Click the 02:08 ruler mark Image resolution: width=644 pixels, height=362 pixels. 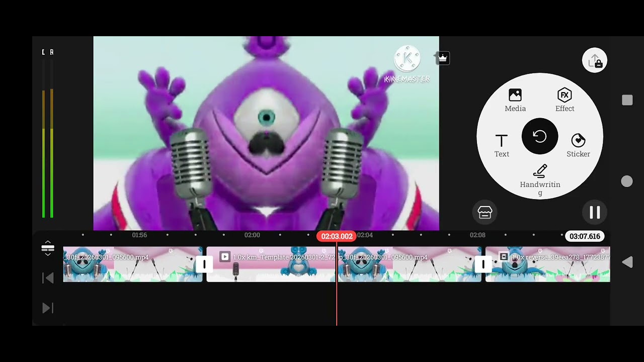click(477, 235)
